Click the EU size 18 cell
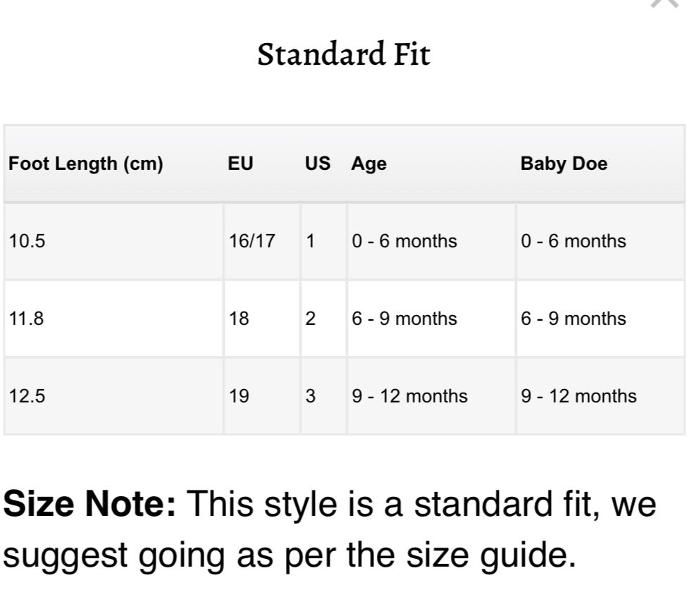 pos(262,319)
